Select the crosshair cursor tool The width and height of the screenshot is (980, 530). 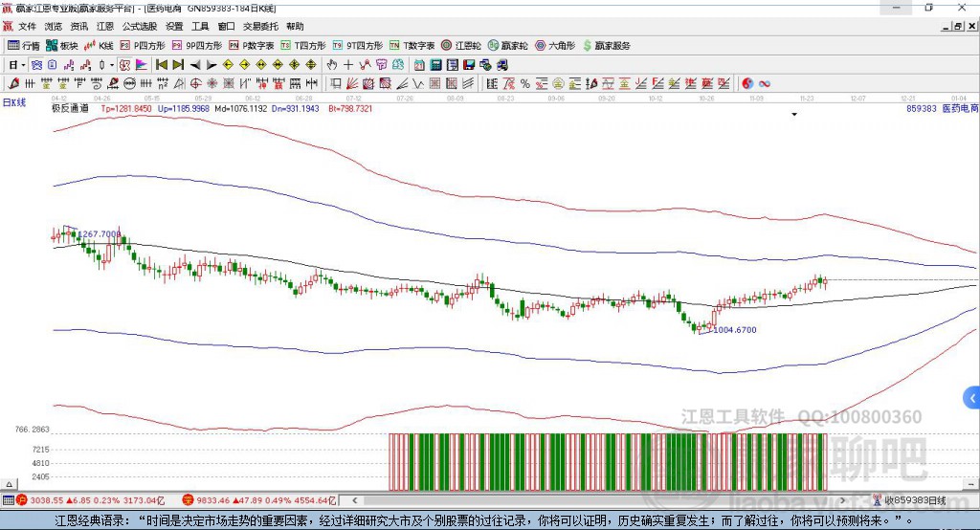click(348, 65)
